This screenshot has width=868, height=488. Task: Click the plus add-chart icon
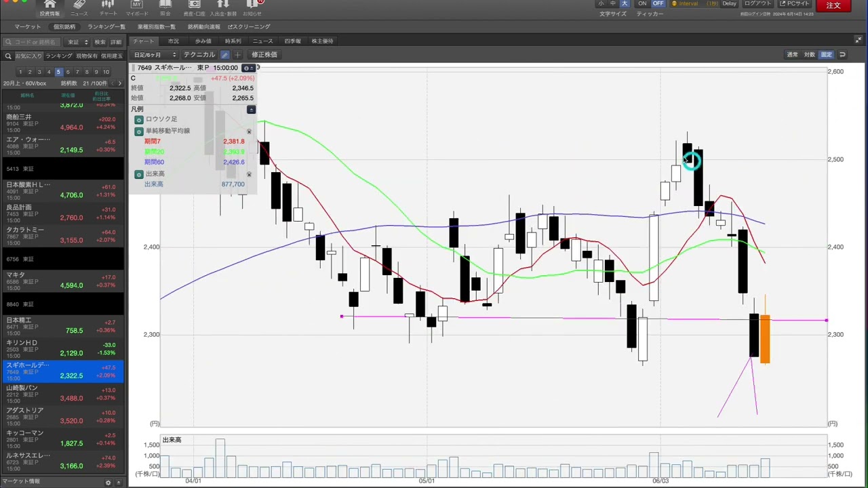(237, 55)
